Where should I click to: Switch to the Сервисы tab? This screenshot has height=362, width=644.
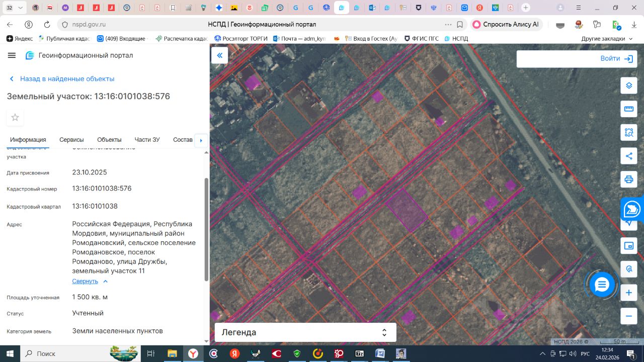(71, 140)
